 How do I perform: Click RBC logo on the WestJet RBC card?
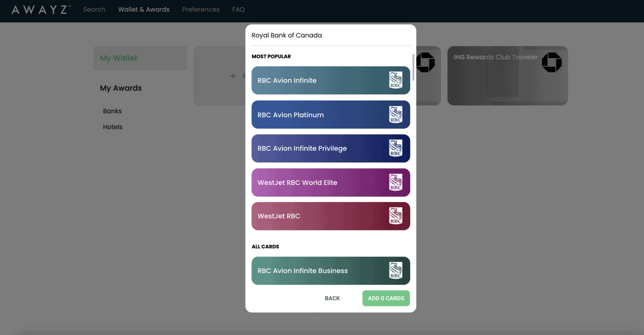click(x=396, y=216)
